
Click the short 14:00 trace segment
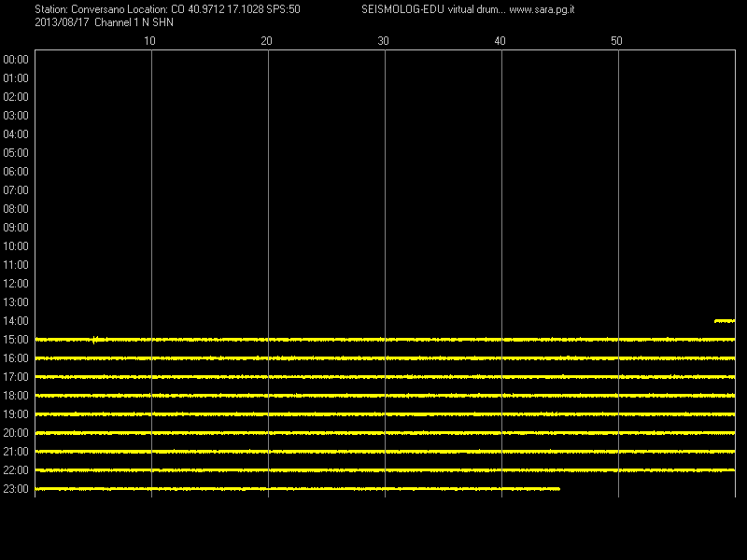coord(725,321)
